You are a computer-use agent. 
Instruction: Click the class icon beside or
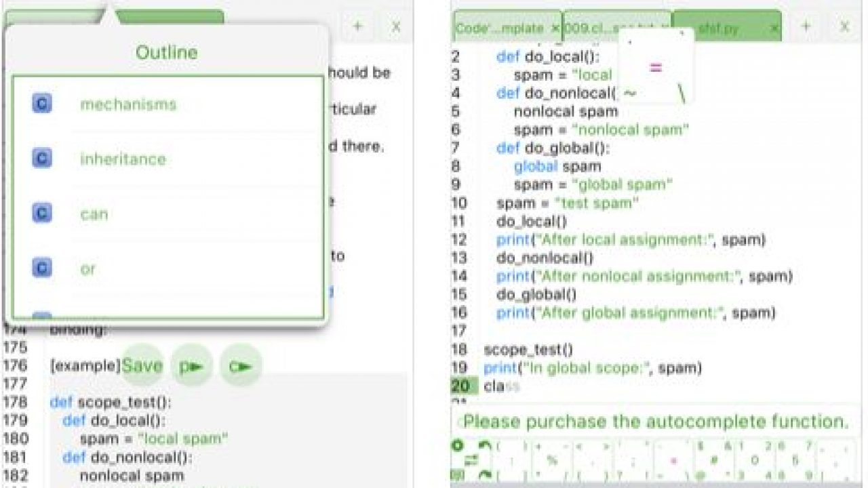[x=42, y=268]
